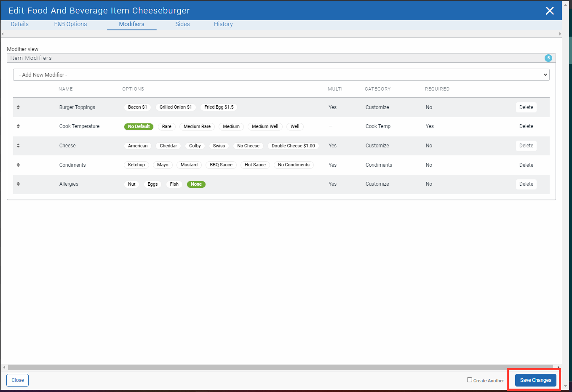This screenshot has width=572, height=392.
Task: Select the Medium Rare option chip
Action: [197, 127]
